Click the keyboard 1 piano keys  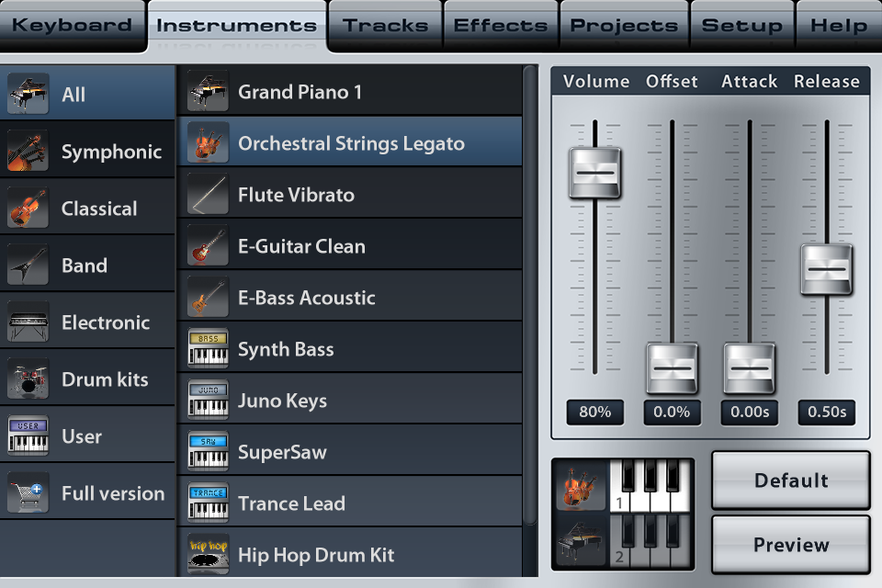point(650,486)
